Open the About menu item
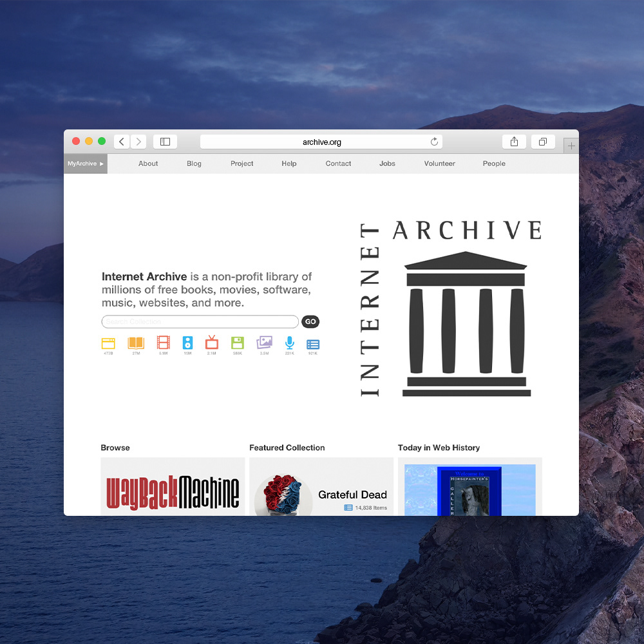 (x=148, y=164)
